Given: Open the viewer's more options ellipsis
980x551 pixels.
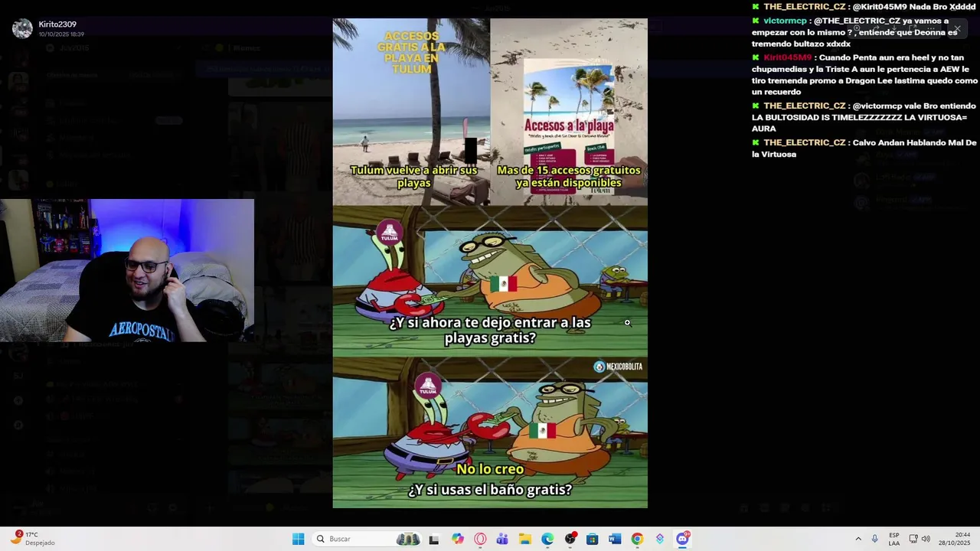Looking at the screenshot, I should (x=931, y=28).
